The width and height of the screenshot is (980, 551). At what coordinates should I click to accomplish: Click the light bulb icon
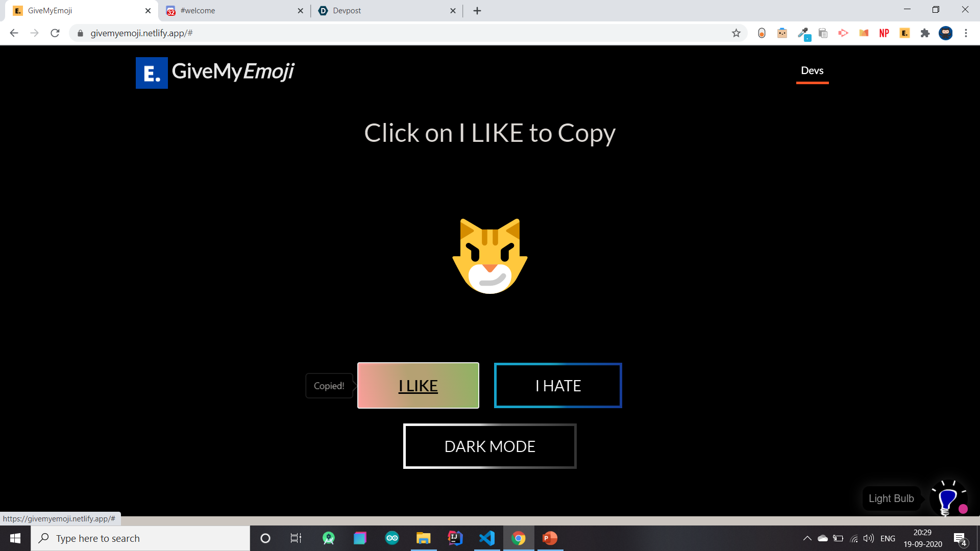coord(948,498)
